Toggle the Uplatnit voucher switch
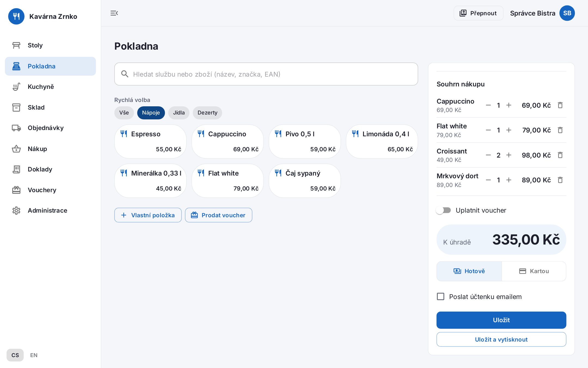The width and height of the screenshot is (588, 368). point(443,210)
